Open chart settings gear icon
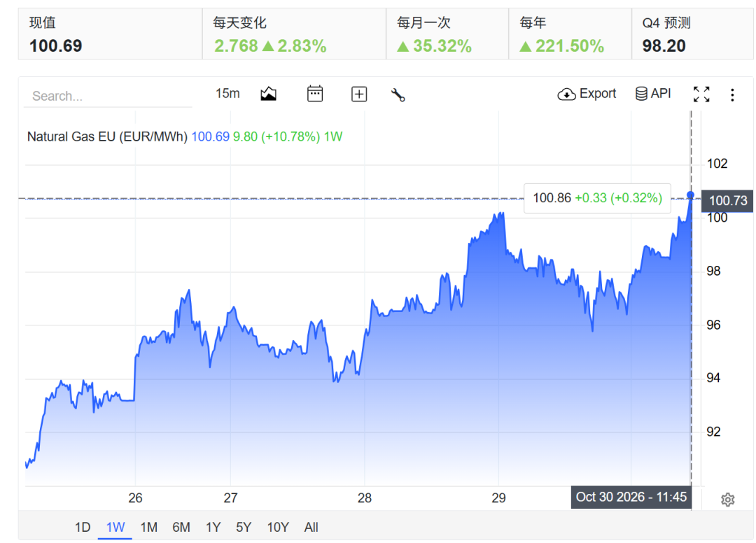 click(x=727, y=500)
